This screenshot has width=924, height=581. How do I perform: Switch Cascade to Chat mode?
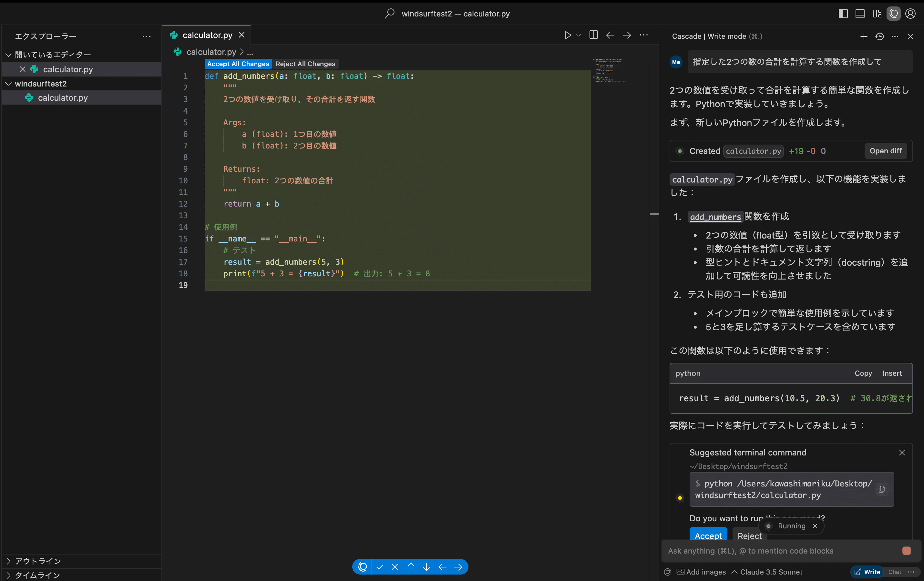pyautogui.click(x=894, y=572)
